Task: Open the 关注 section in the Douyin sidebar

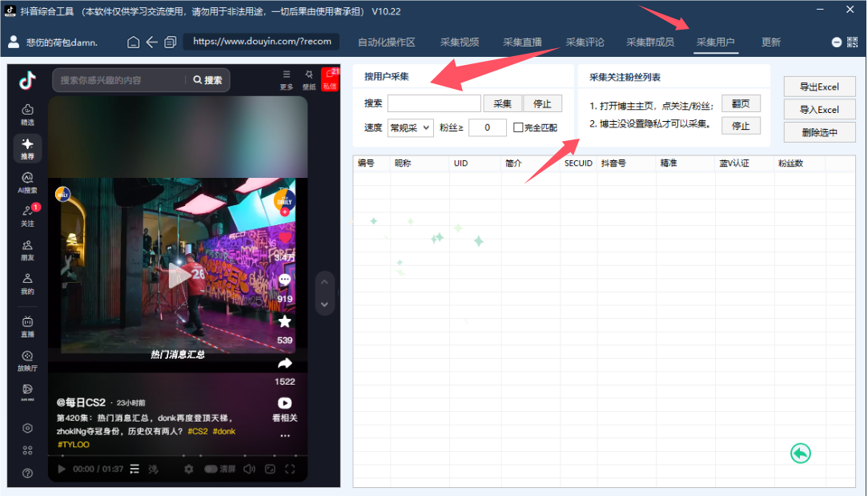Action: pyautogui.click(x=26, y=212)
